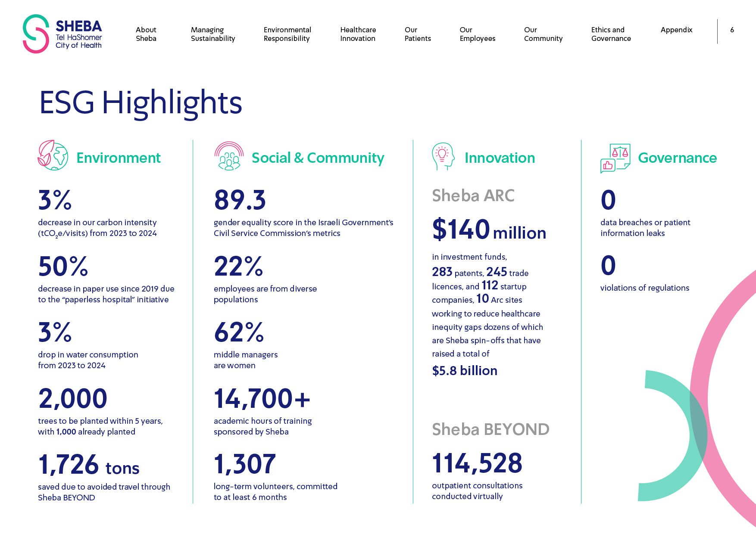
Task: Navigate to Environmental Responsibility
Action: (287, 34)
